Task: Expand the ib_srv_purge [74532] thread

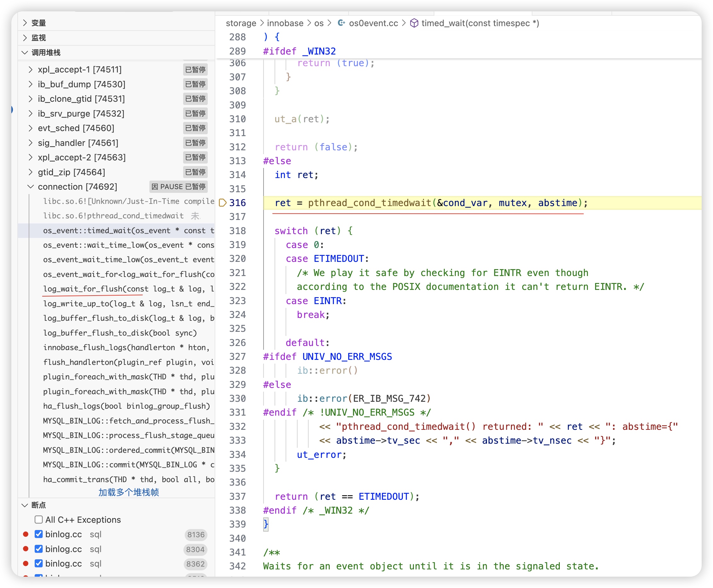Action: (31, 113)
